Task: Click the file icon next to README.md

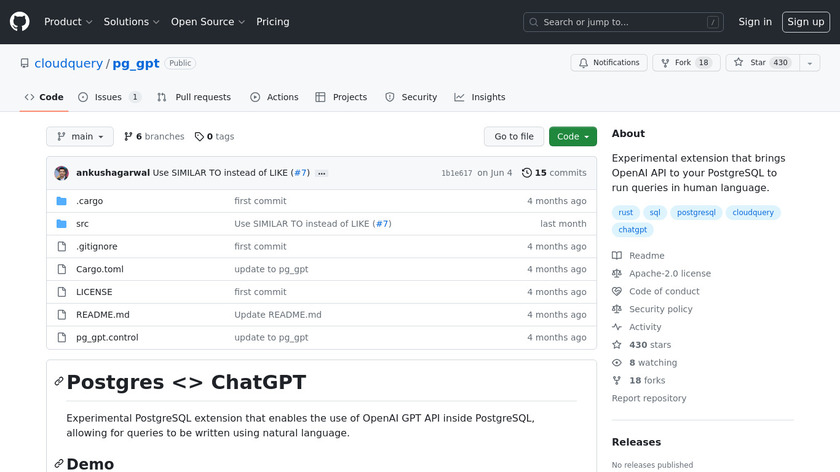Action: coord(62,314)
